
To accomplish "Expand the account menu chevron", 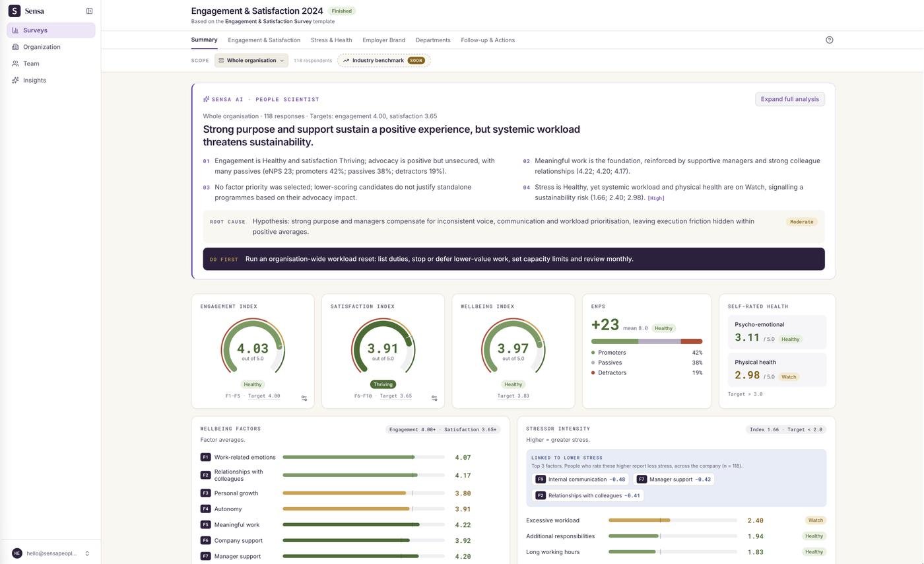I will tap(87, 553).
